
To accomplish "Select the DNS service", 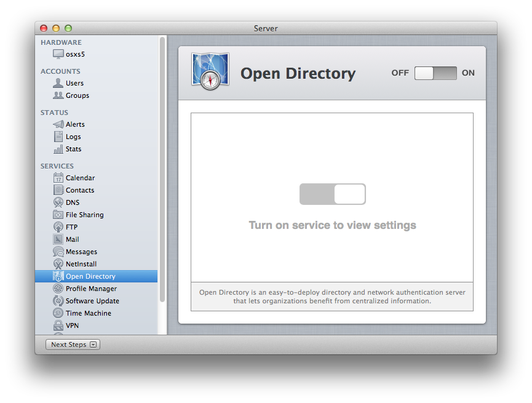I will click(x=97, y=202).
